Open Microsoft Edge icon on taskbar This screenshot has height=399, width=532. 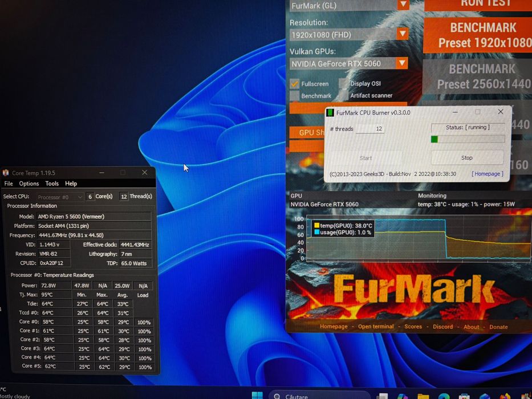pyautogui.click(x=444, y=396)
